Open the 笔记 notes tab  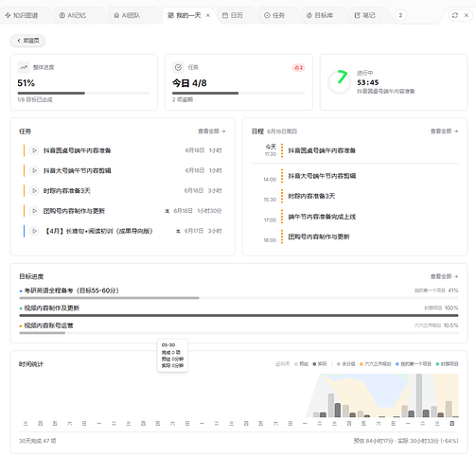[365, 15]
